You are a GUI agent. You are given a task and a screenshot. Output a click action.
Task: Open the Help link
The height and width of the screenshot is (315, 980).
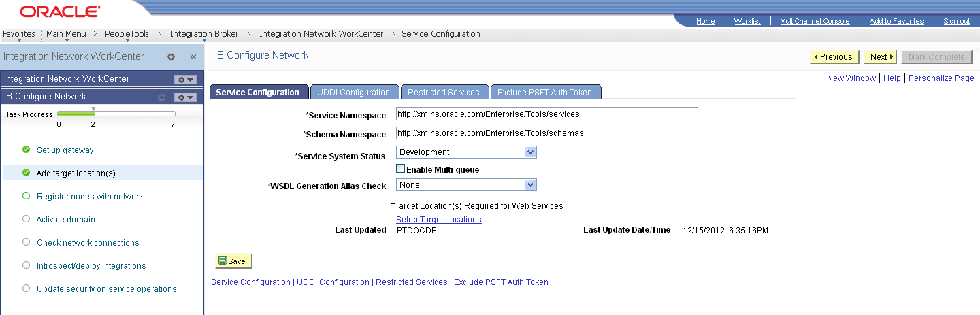tap(892, 78)
